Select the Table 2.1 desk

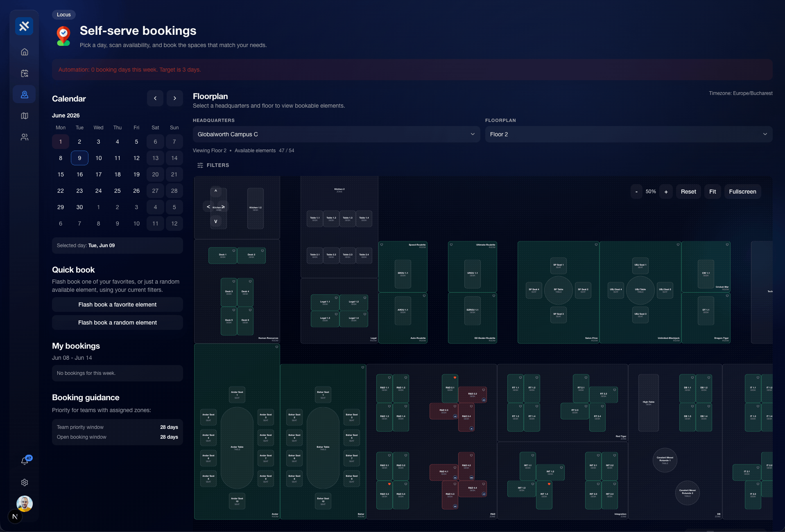pyautogui.click(x=315, y=256)
